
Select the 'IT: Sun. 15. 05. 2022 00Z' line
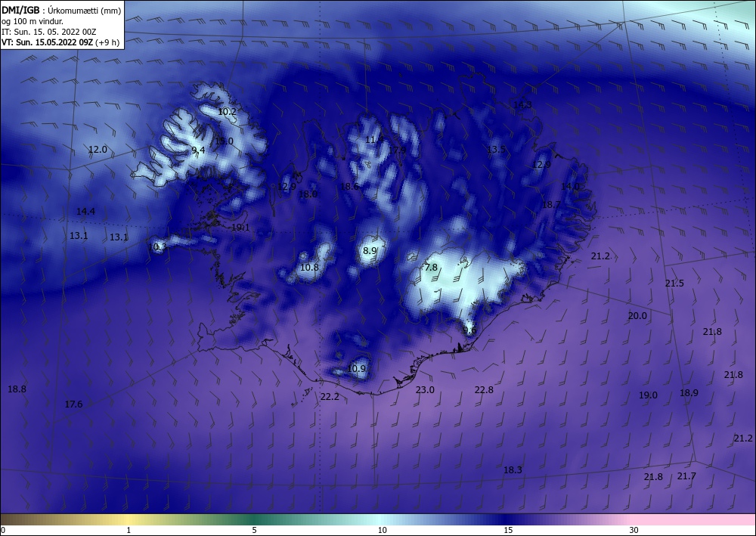click(x=48, y=32)
